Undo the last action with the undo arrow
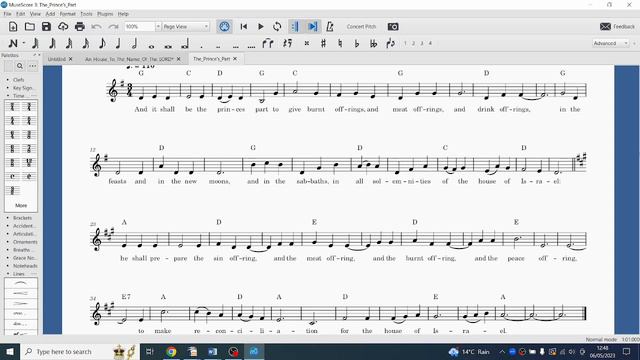640x360 pixels. point(96,27)
